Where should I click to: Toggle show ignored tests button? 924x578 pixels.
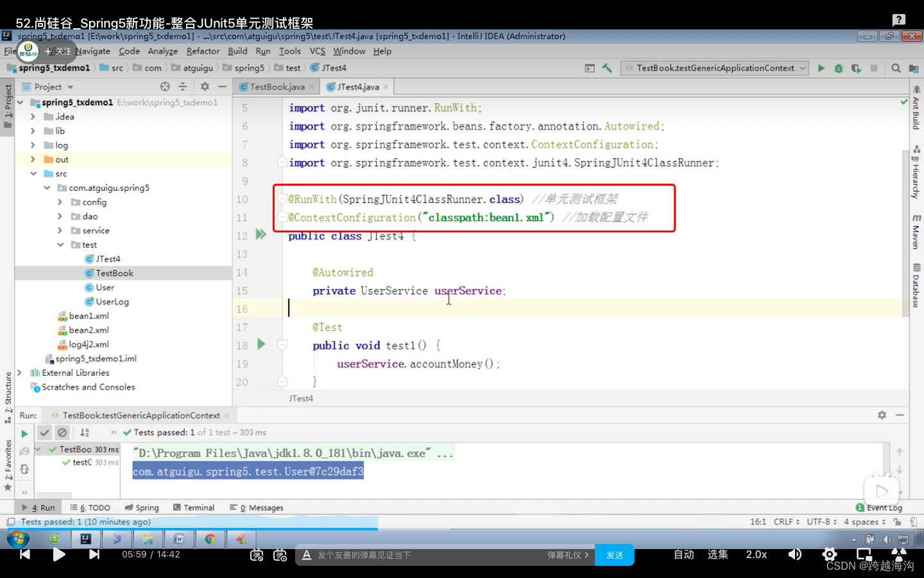[x=62, y=433]
